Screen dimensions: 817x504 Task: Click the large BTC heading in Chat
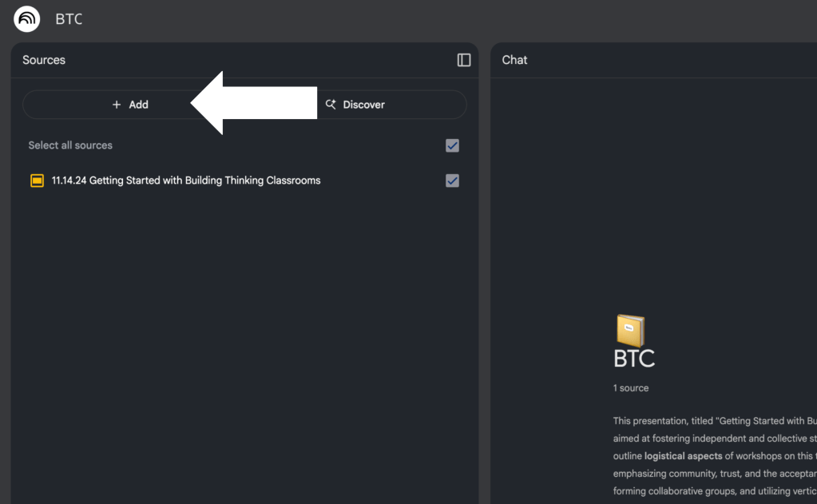tap(634, 359)
